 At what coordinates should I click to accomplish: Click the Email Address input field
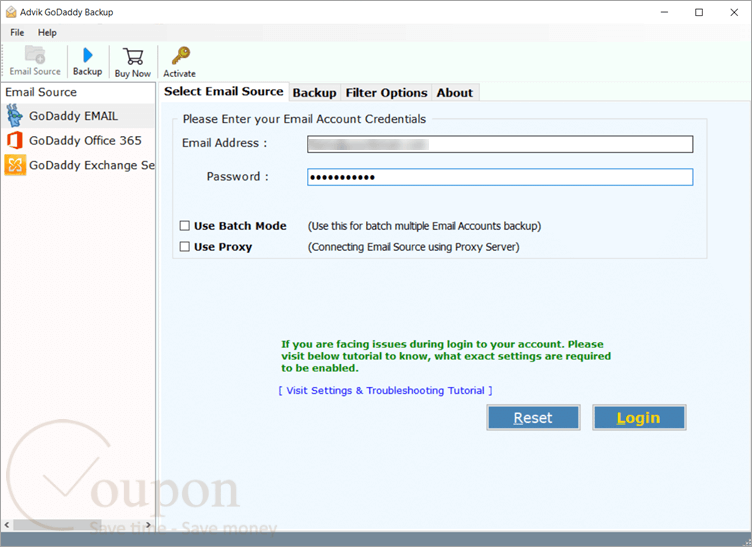pyautogui.click(x=500, y=144)
